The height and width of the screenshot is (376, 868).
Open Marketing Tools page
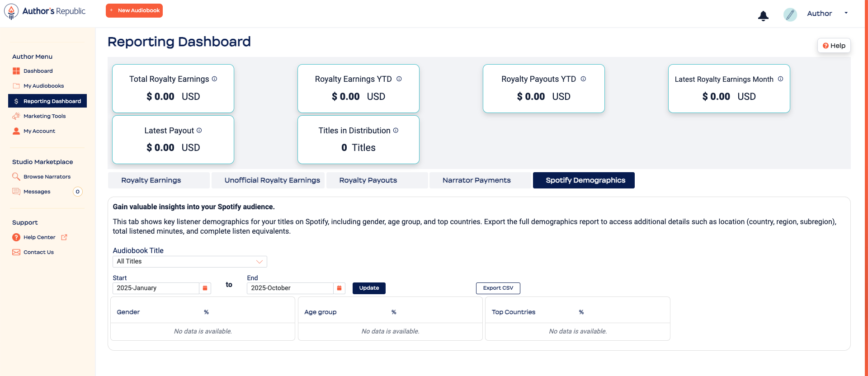[x=45, y=116]
